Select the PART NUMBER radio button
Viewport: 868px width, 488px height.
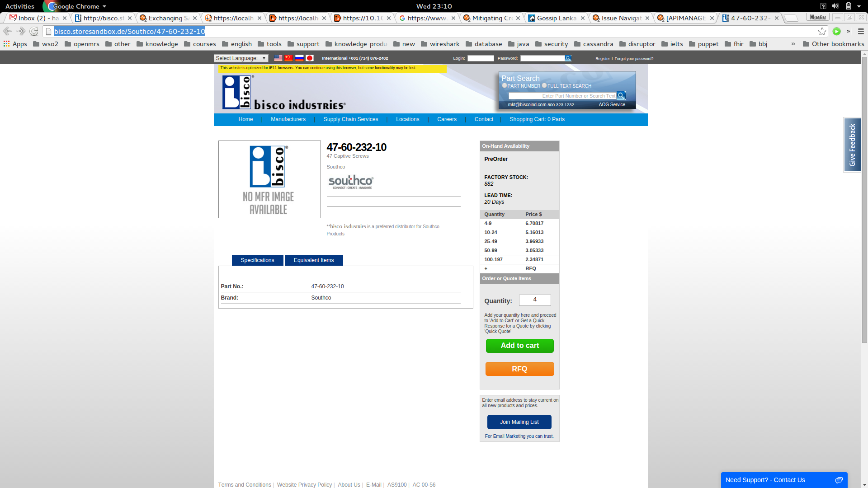(505, 85)
